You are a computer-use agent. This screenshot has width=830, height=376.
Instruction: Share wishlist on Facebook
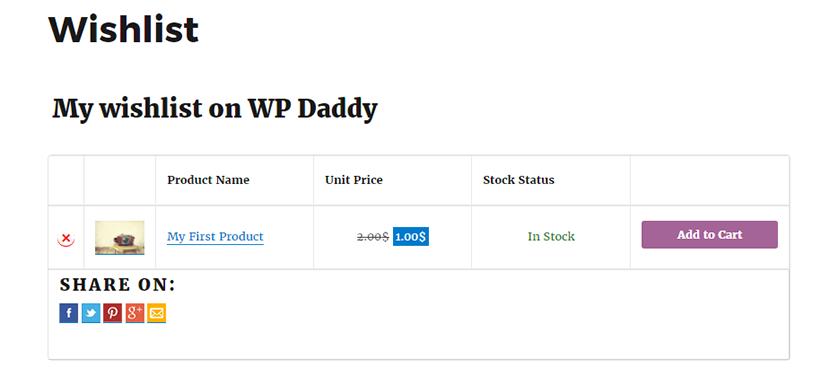point(69,313)
